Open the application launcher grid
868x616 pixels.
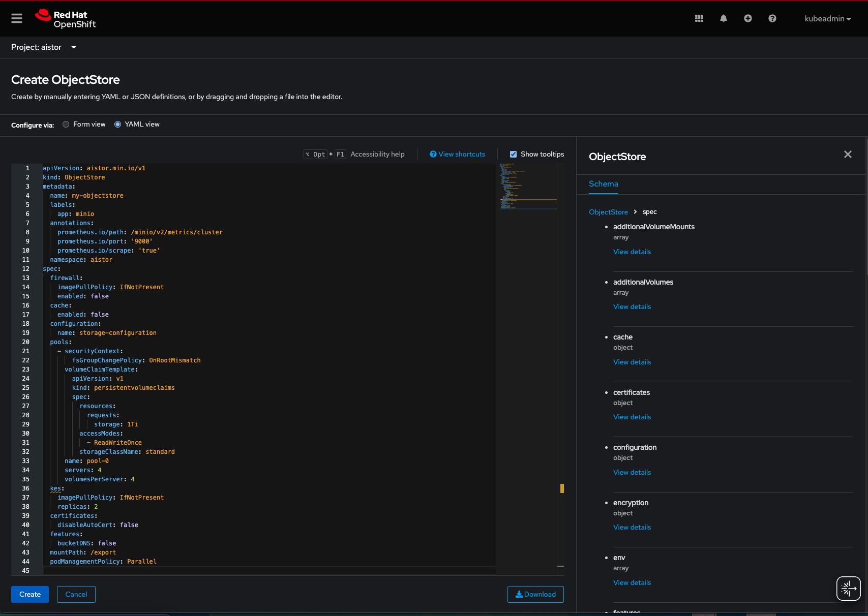699,18
